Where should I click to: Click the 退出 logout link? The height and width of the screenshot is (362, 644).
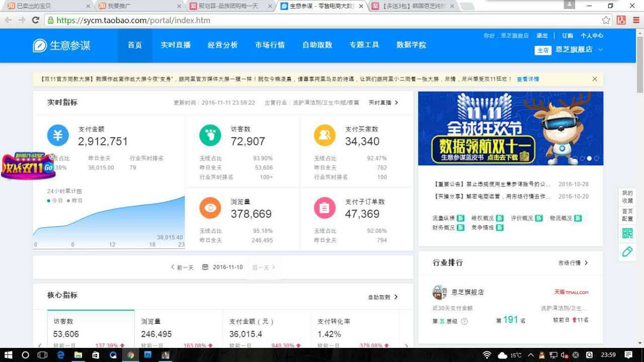pyautogui.click(x=542, y=36)
